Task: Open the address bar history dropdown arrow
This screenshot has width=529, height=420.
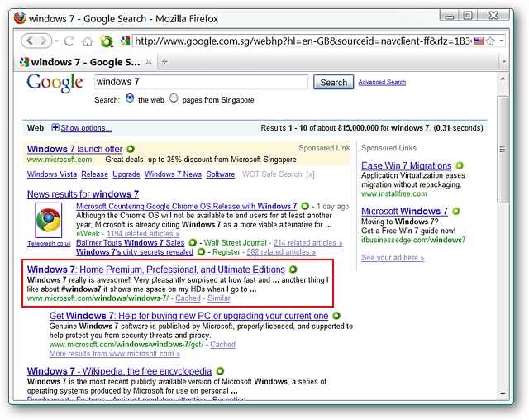Action: (502, 41)
